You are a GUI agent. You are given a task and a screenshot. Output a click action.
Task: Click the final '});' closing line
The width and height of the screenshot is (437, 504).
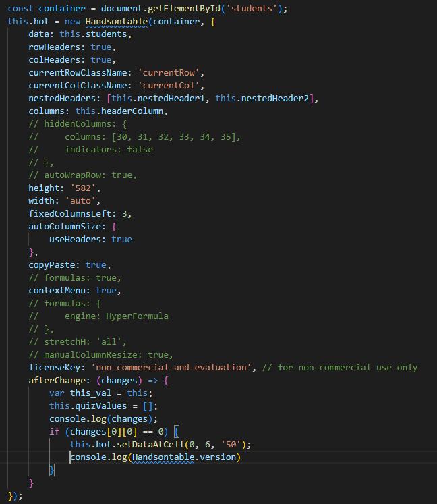[16, 496]
